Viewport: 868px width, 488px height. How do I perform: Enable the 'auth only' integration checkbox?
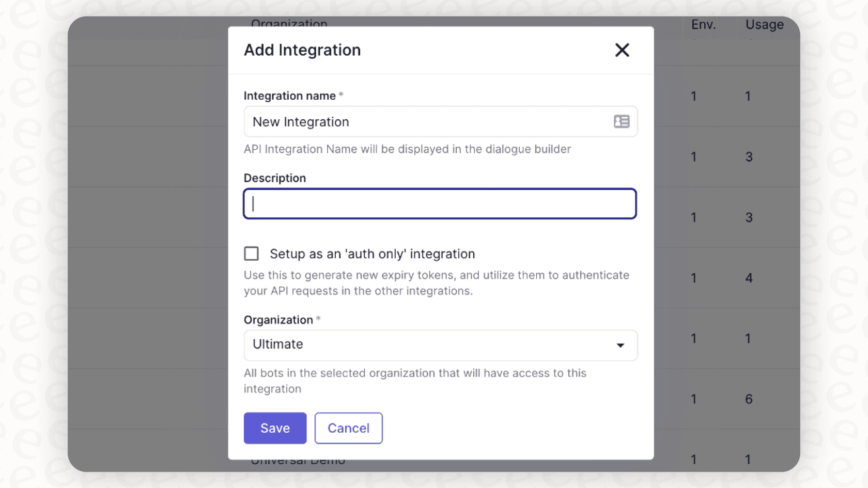(252, 254)
